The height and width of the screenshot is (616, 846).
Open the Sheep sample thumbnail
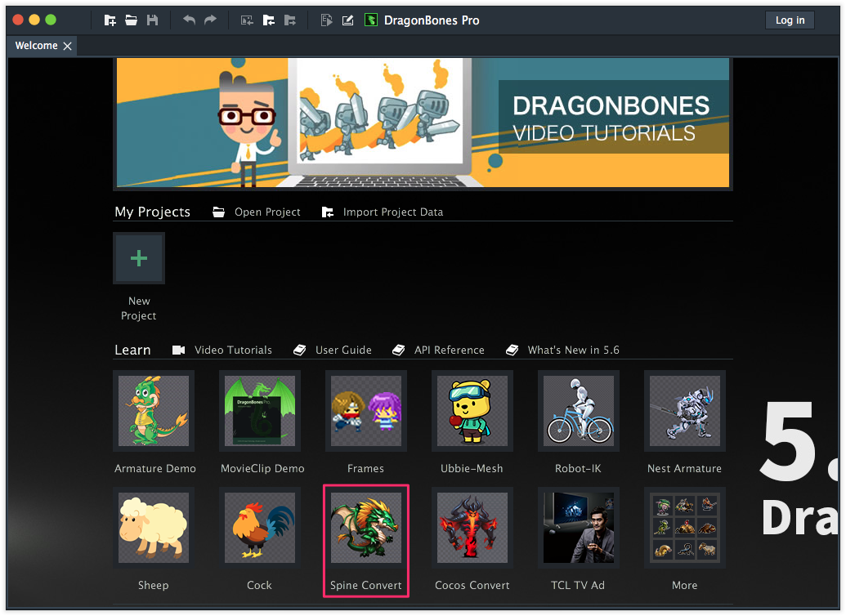click(154, 528)
